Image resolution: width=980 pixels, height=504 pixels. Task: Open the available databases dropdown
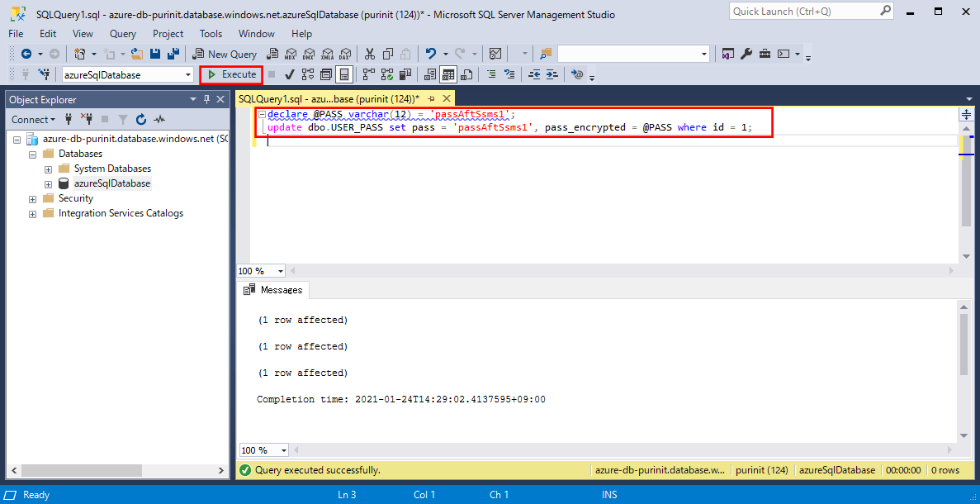coord(189,75)
